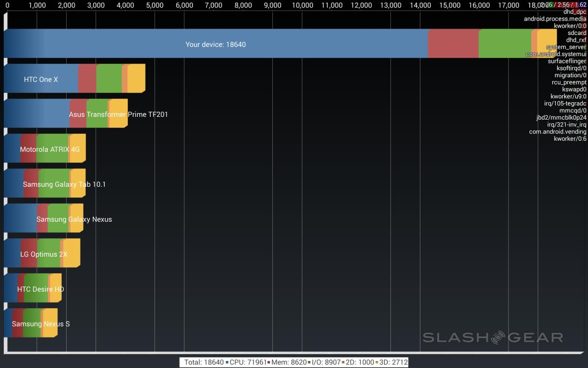Click the CPU load average overlay readout

coord(563,5)
